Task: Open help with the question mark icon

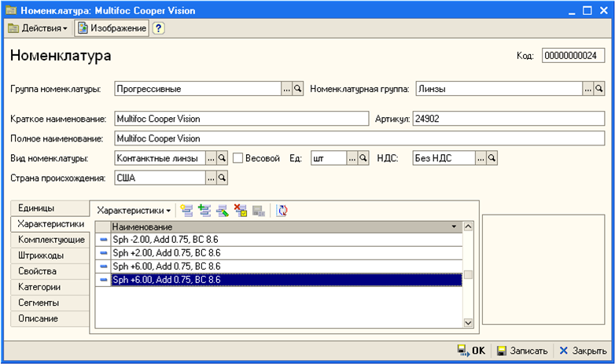Action: pos(158,28)
